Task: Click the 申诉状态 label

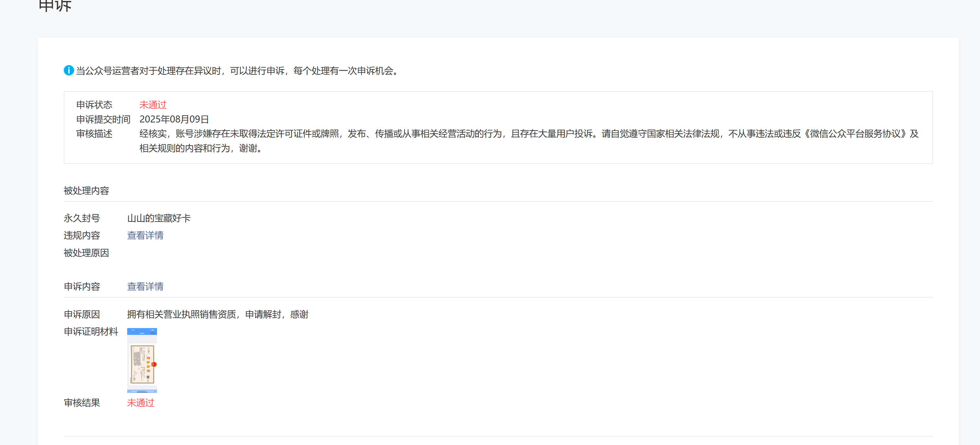Action: (95, 105)
